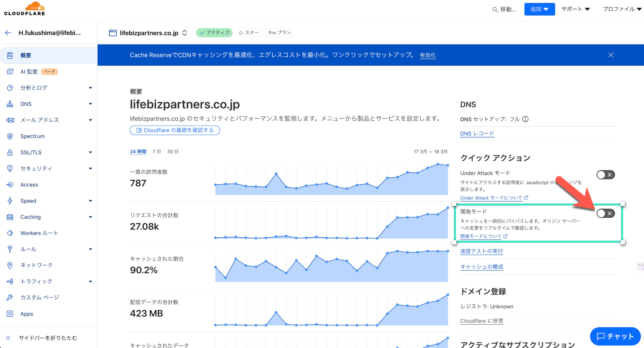Click the トラフィック routing icon
Image resolution: width=644 pixels, height=348 pixels.
coord(10,282)
